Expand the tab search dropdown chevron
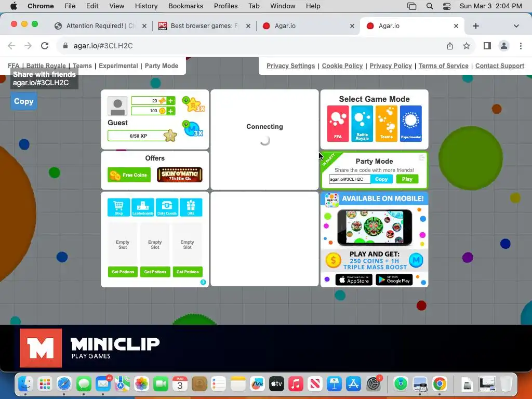The width and height of the screenshot is (532, 399). click(x=516, y=26)
